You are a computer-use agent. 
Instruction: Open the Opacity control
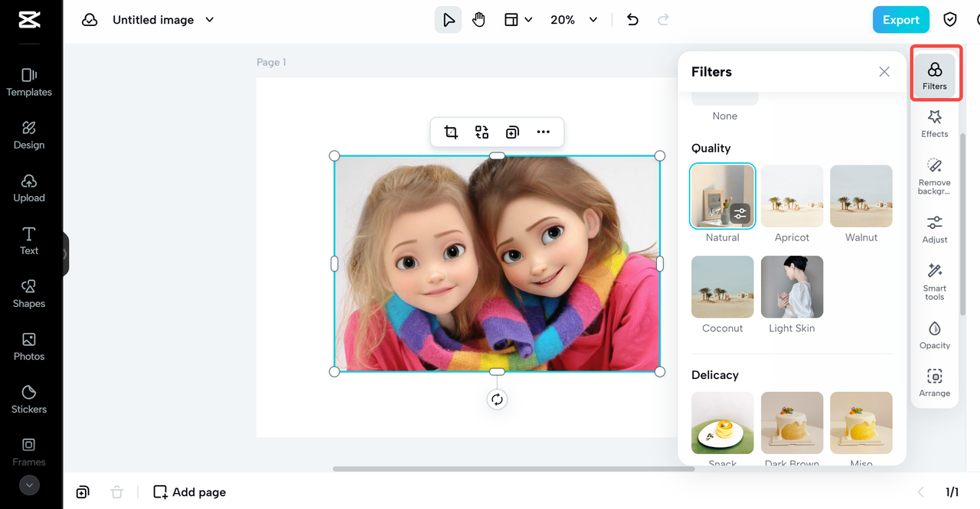click(934, 334)
